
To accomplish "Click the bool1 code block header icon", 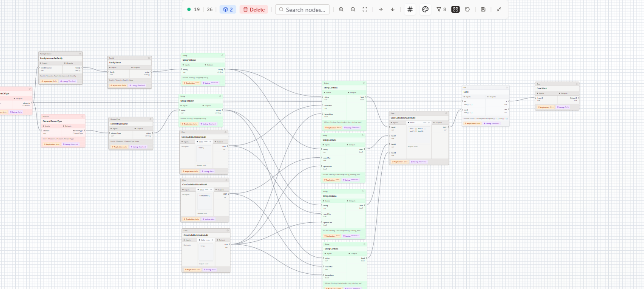I will (x=446, y=113).
